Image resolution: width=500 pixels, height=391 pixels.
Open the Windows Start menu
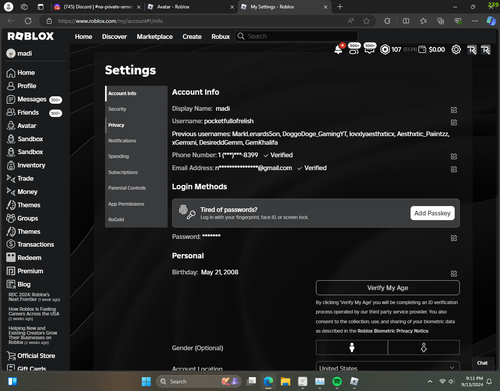tap(146, 381)
